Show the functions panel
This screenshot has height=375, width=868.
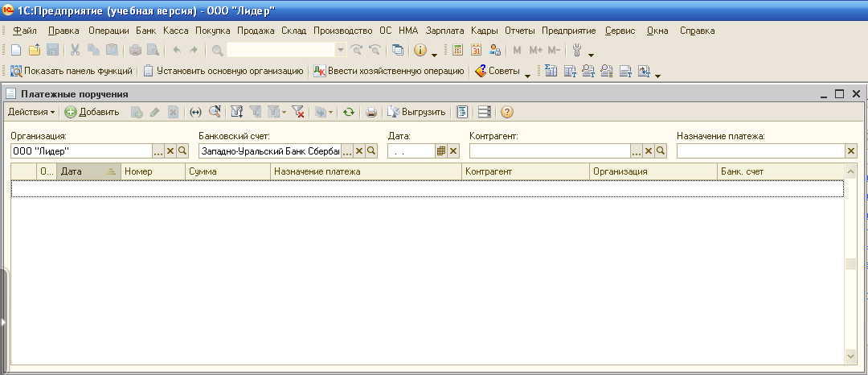[72, 71]
